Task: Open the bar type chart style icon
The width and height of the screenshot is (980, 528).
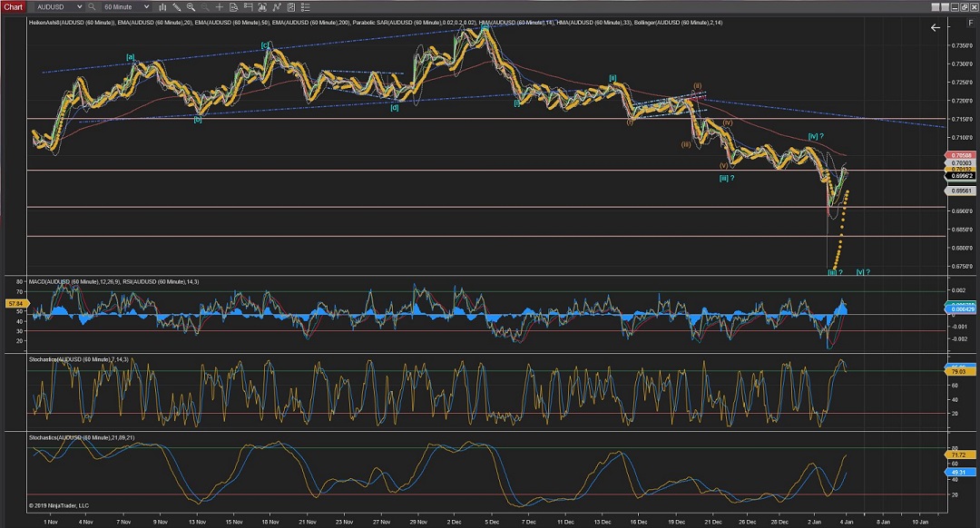Action: pos(162,7)
